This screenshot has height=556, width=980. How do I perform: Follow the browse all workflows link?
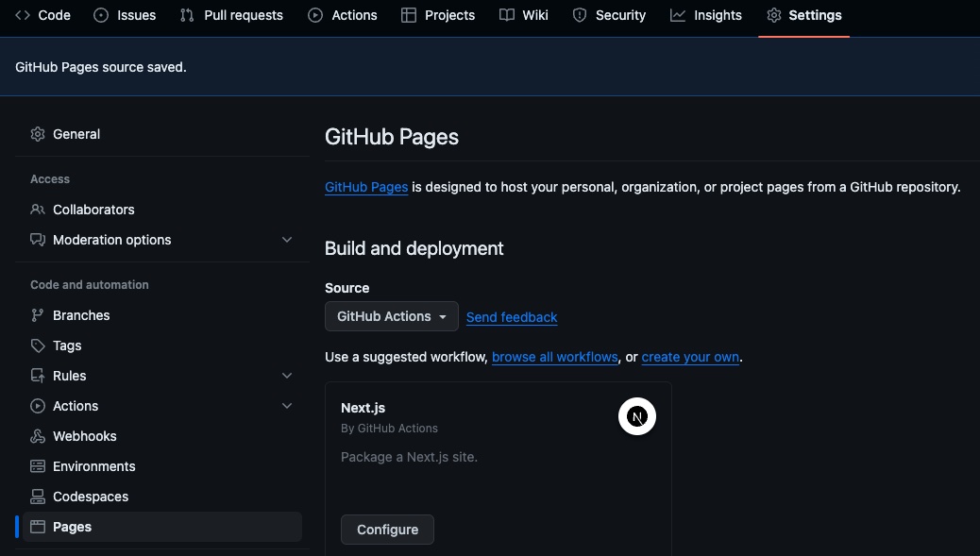pos(554,358)
